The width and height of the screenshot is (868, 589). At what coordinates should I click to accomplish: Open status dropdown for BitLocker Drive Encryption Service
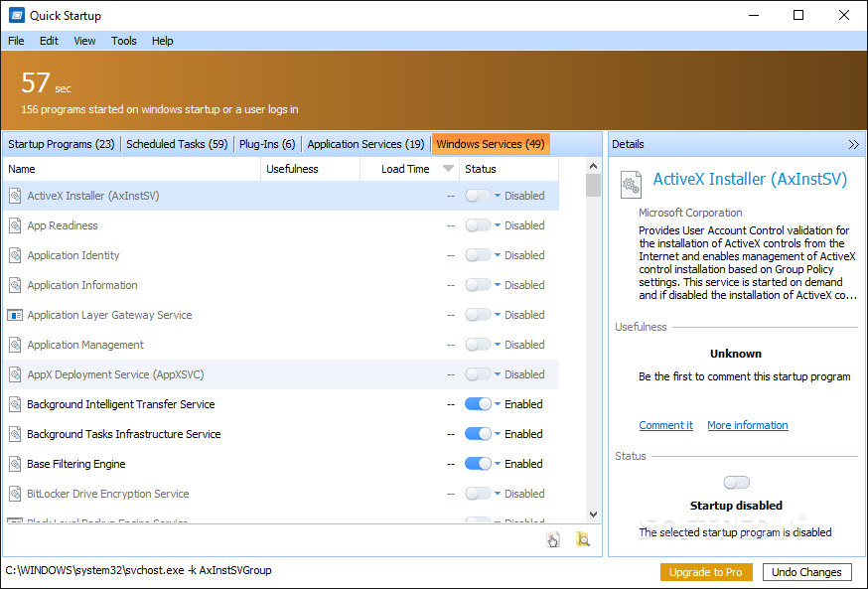(x=498, y=494)
